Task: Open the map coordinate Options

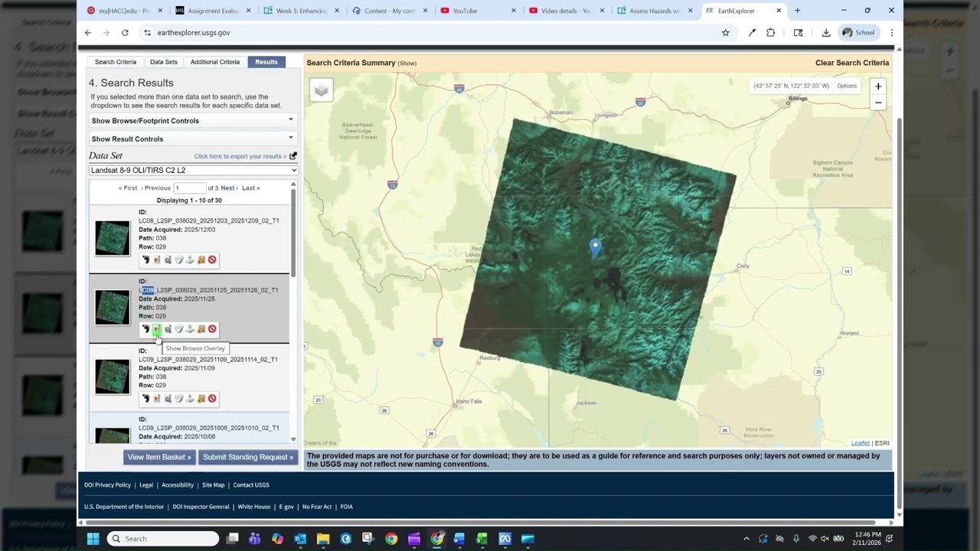Action: coord(847,86)
